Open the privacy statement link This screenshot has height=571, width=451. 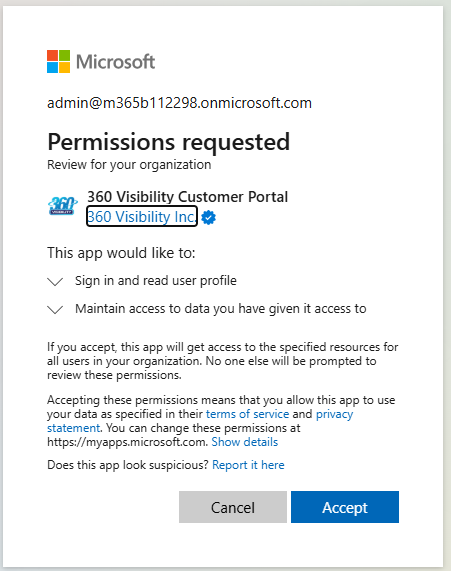tap(334, 414)
